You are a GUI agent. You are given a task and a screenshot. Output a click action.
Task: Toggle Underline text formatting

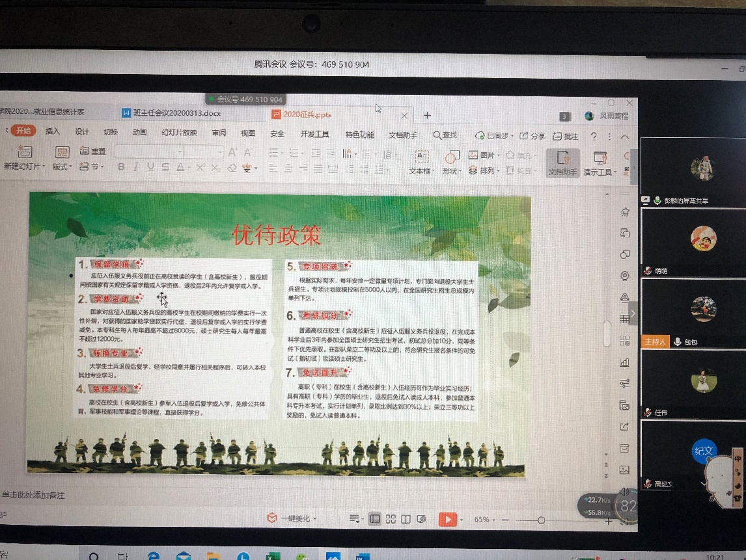pyautogui.click(x=151, y=168)
